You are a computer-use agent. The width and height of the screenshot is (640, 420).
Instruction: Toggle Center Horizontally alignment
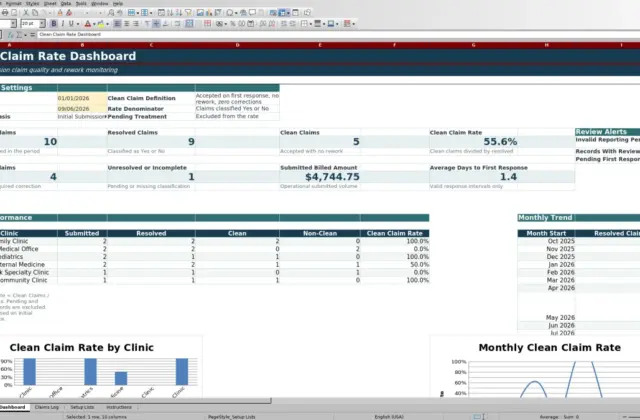(127, 24)
